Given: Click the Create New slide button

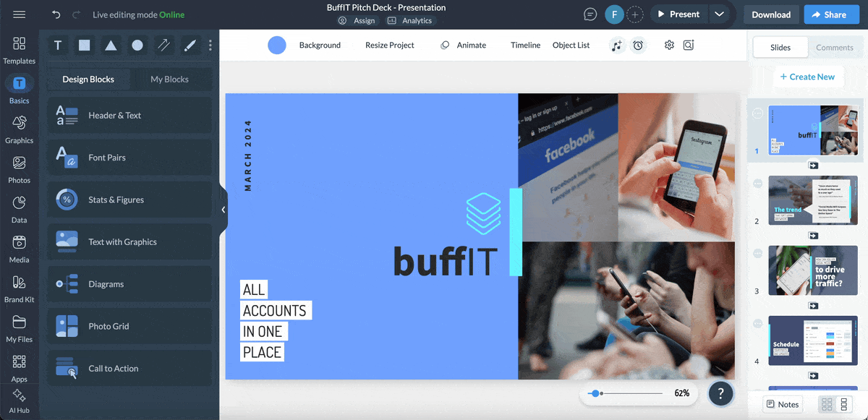Looking at the screenshot, I should click(807, 77).
